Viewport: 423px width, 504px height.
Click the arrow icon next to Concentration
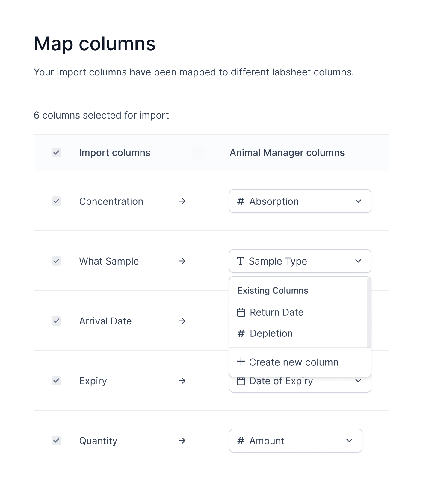(x=182, y=201)
